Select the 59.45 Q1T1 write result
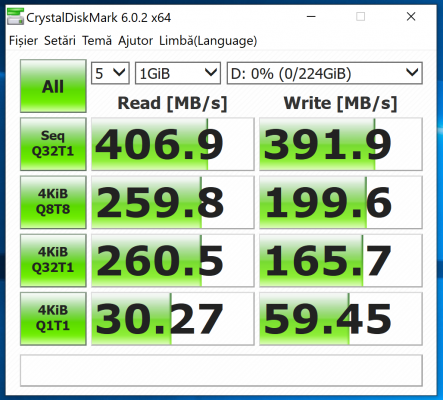The height and width of the screenshot is (400, 443). coord(341,319)
